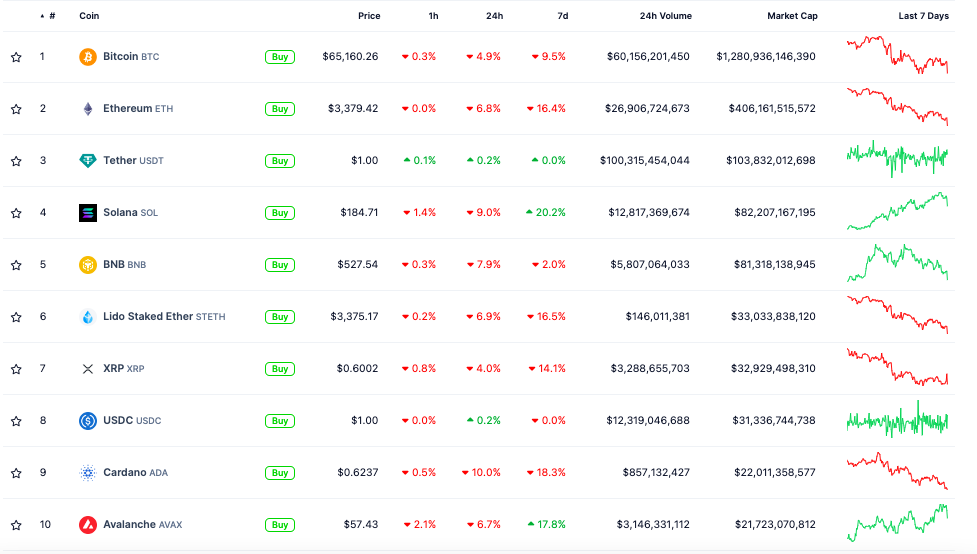Open Solana's green 7-day sparkline chart
Screen dimensions: 977x554
point(897,211)
